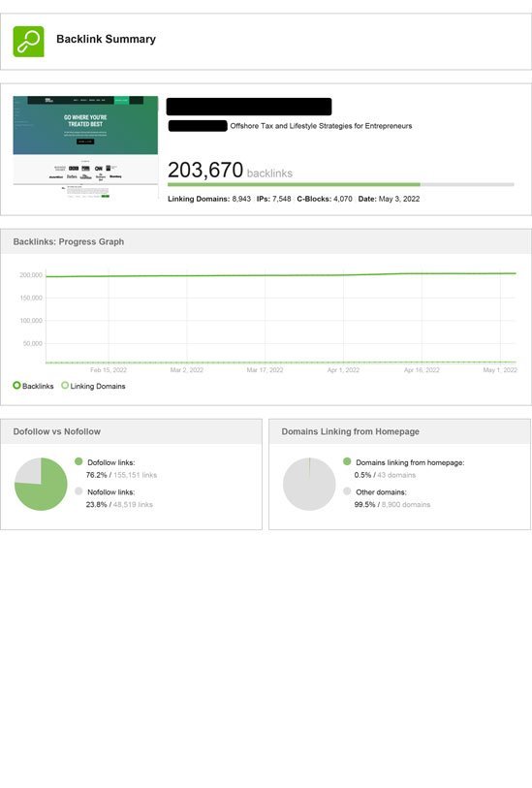Click the green backlinks progress bar

click(x=294, y=184)
